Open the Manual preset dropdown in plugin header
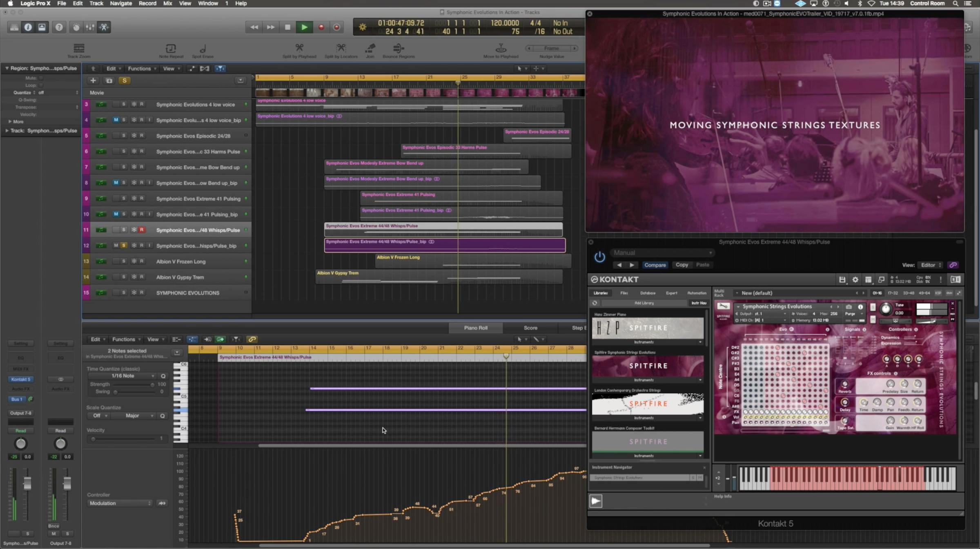 pos(661,252)
